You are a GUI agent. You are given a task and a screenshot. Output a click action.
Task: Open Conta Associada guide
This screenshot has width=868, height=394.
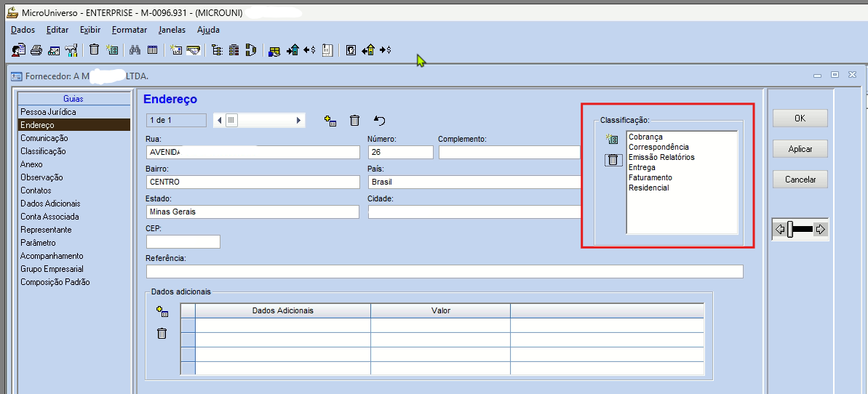click(73, 217)
